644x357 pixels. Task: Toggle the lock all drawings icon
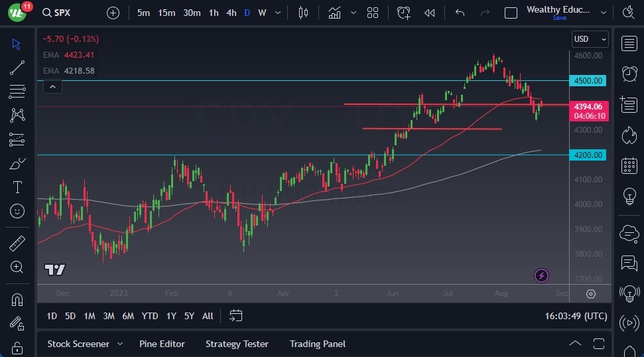click(x=17, y=348)
